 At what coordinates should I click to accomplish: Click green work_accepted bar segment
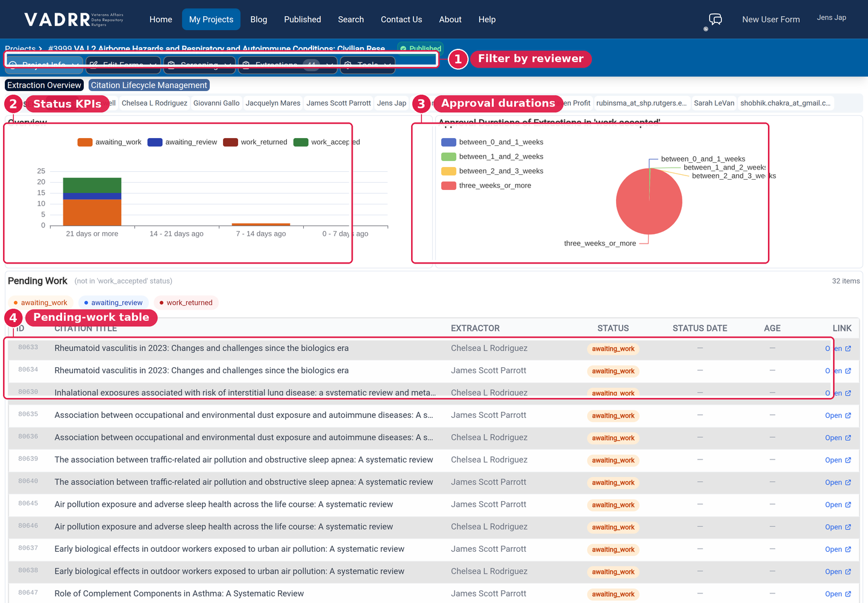[x=92, y=185]
